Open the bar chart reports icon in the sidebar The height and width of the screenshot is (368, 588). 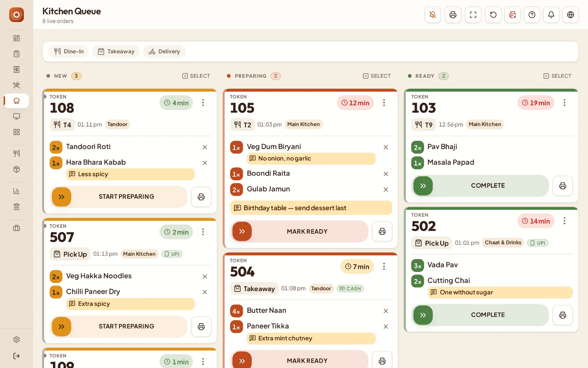[x=17, y=191]
